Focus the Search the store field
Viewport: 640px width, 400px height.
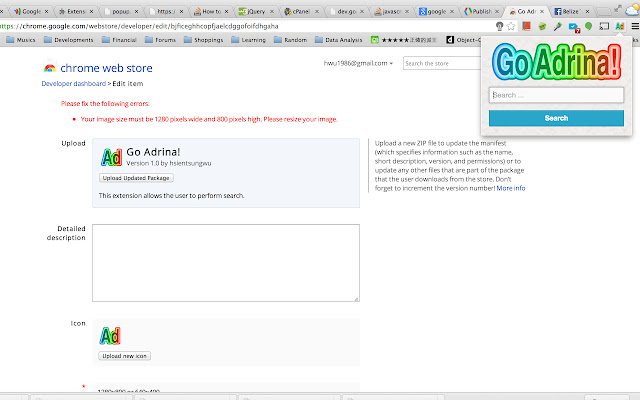[442, 63]
